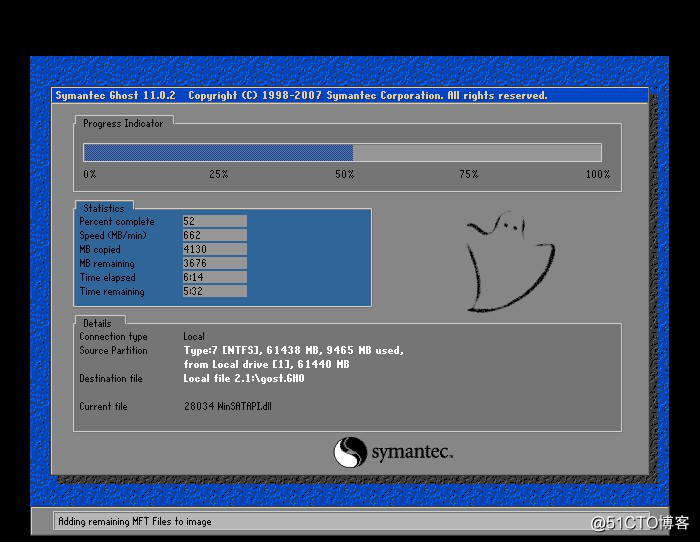This screenshot has width=700, height=542.
Task: Click the MB remaining value 3676
Action: click(214, 263)
